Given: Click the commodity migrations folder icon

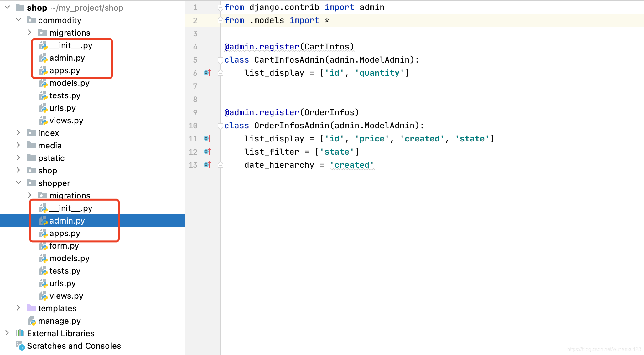Looking at the screenshot, I should point(43,33).
